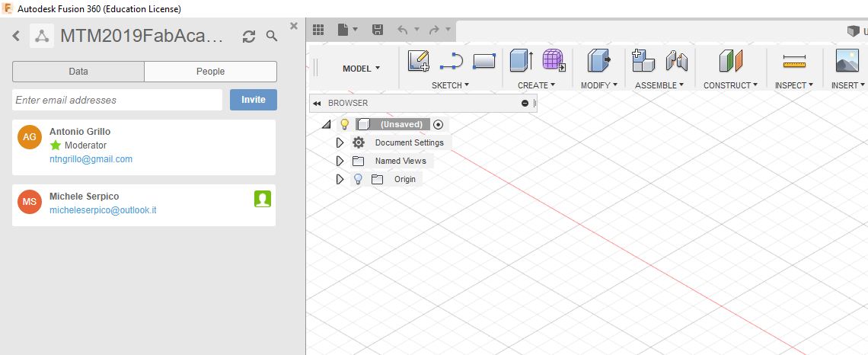This screenshot has width=868, height=355.
Task: Click the MTM2019FabAca project title
Action: point(142,36)
